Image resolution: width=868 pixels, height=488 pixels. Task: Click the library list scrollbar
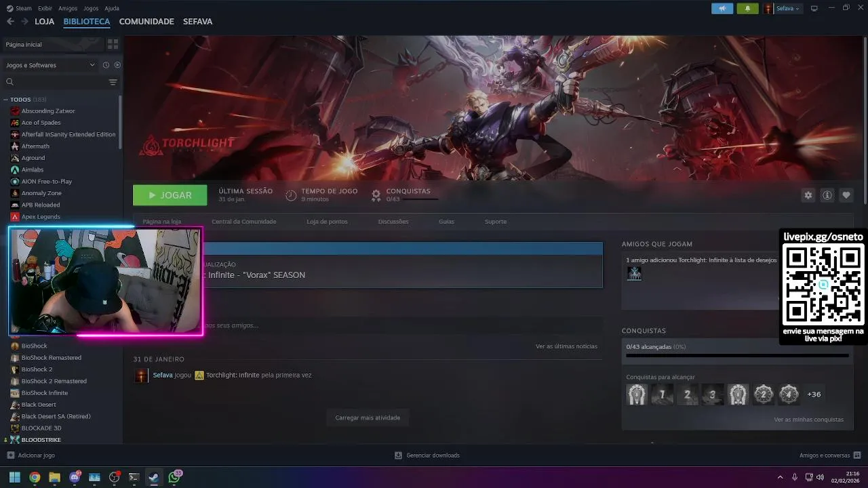click(x=120, y=122)
